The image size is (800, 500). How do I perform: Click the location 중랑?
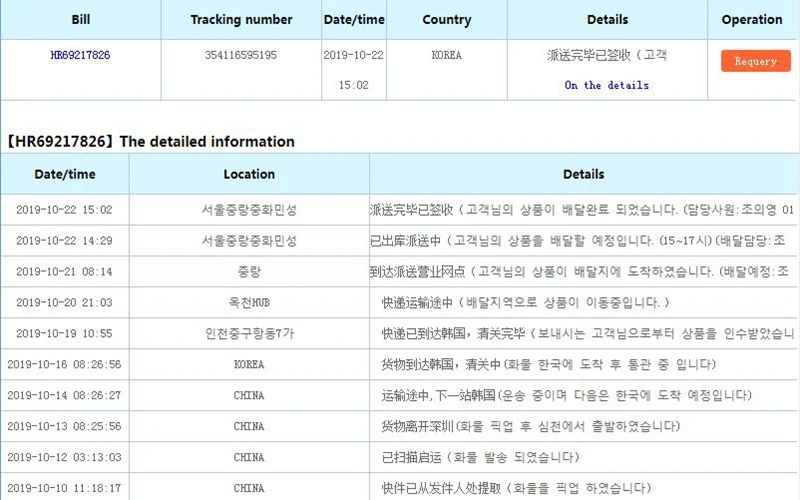[x=249, y=272]
